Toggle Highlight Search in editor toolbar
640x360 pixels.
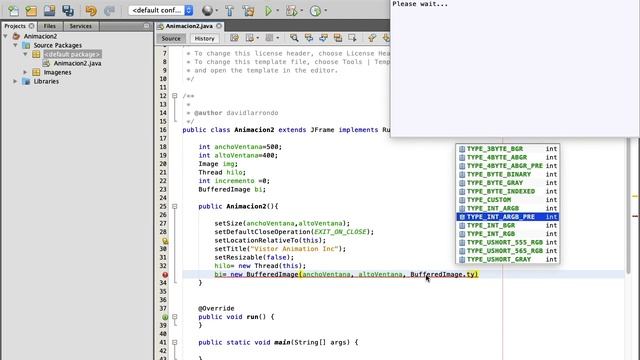pyautogui.click(x=338, y=38)
